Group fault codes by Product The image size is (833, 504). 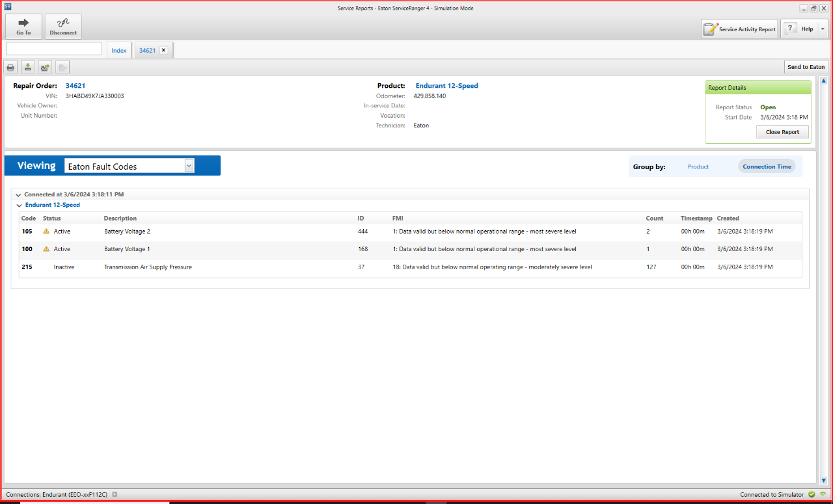(698, 166)
